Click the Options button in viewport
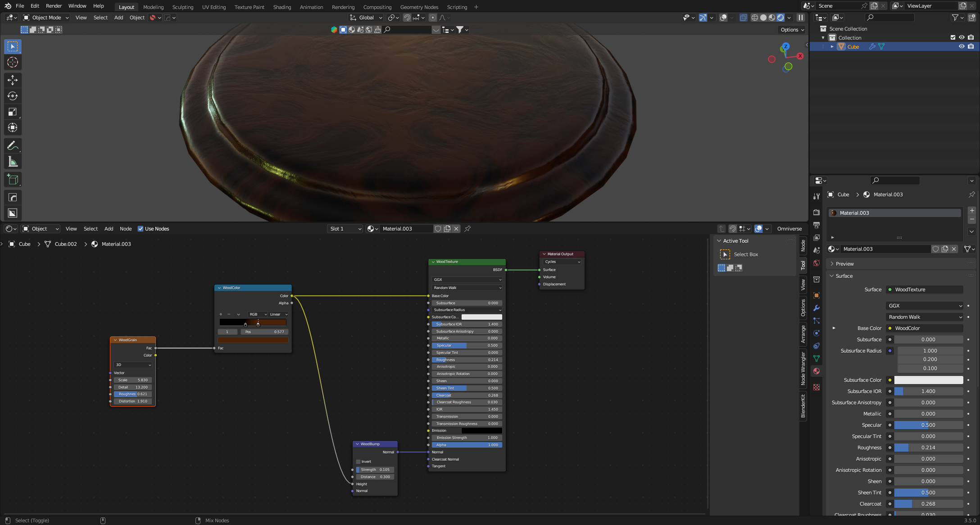 [792, 30]
